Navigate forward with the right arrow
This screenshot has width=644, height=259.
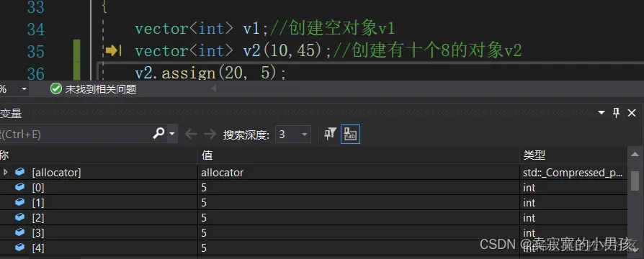tap(210, 134)
